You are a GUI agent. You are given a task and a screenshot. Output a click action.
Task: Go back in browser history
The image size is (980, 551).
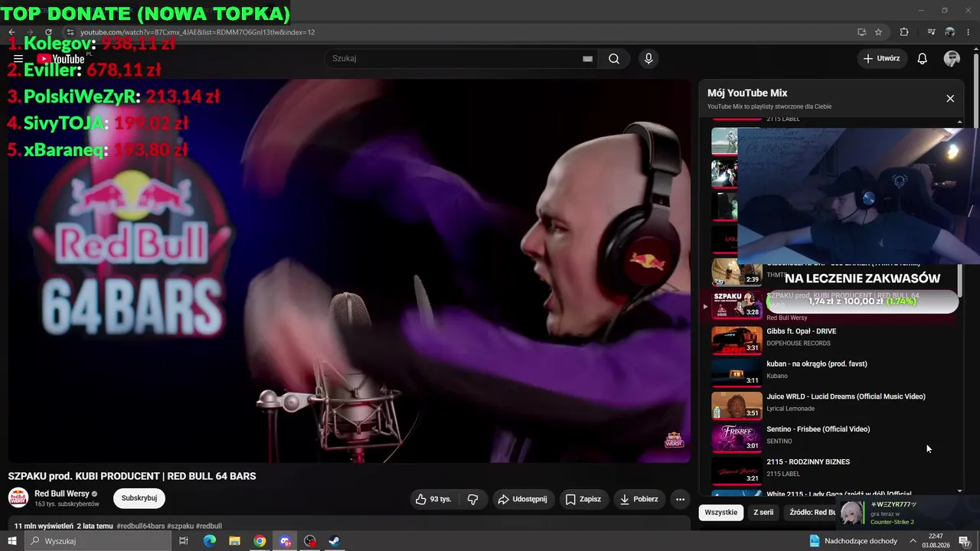(11, 32)
